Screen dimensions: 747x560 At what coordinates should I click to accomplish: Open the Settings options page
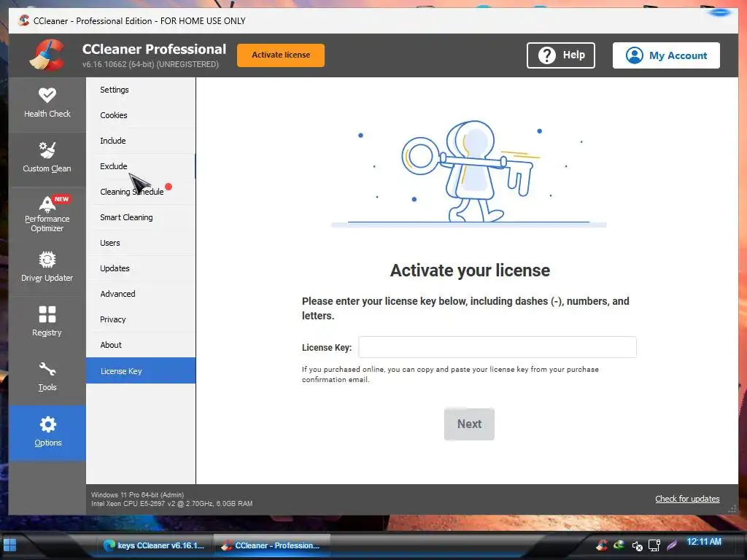(x=141, y=90)
